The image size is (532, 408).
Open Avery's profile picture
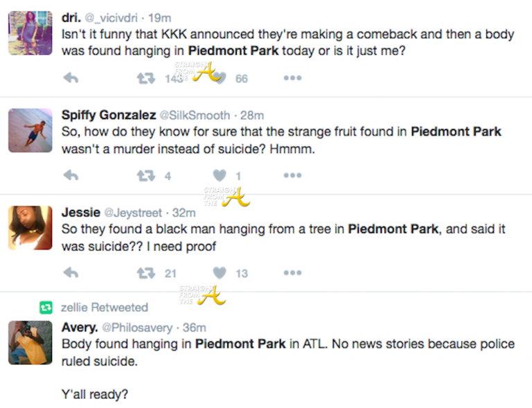click(x=30, y=342)
